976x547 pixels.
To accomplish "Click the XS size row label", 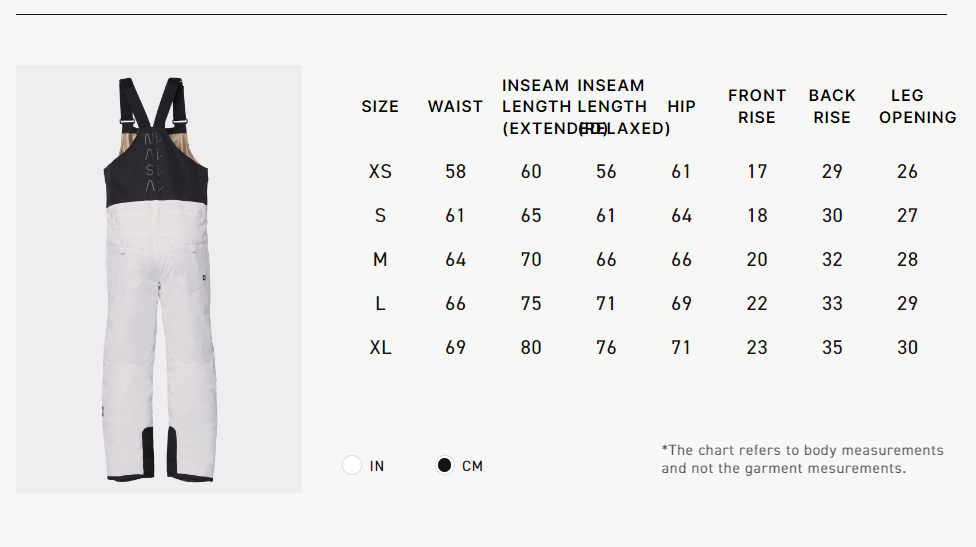I will pyautogui.click(x=380, y=171).
